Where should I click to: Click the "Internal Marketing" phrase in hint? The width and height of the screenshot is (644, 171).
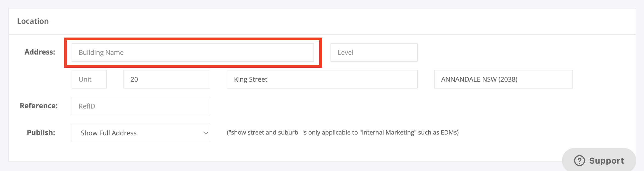coord(388,133)
